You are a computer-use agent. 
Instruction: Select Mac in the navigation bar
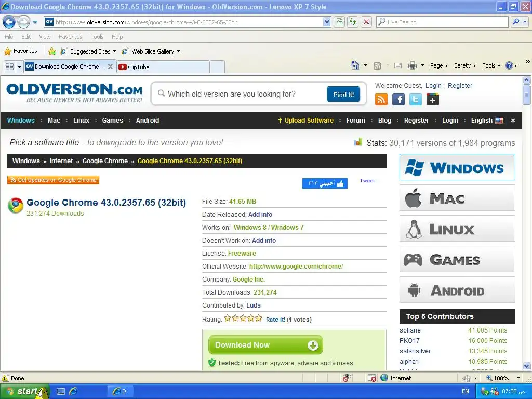click(x=54, y=121)
